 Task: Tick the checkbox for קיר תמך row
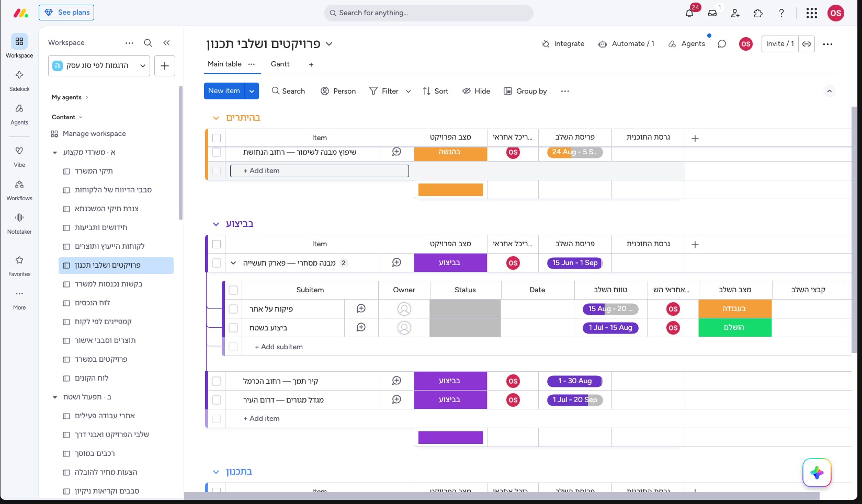point(217,381)
